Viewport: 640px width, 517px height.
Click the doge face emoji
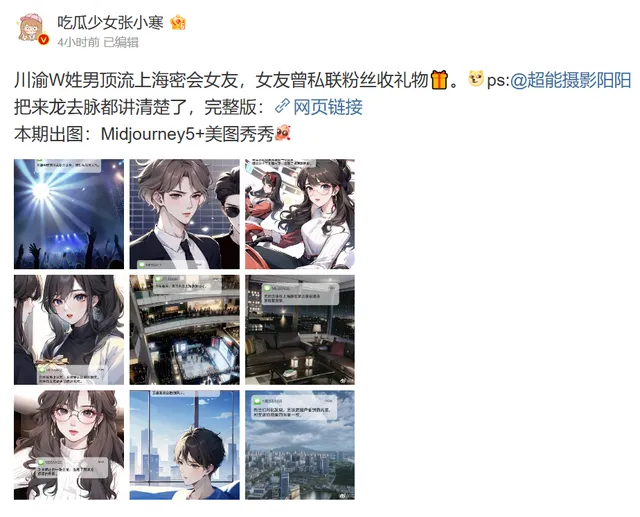click(x=476, y=79)
